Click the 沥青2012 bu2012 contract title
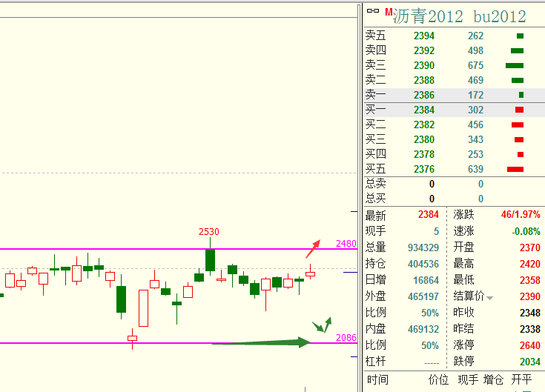The image size is (545, 392). [459, 16]
